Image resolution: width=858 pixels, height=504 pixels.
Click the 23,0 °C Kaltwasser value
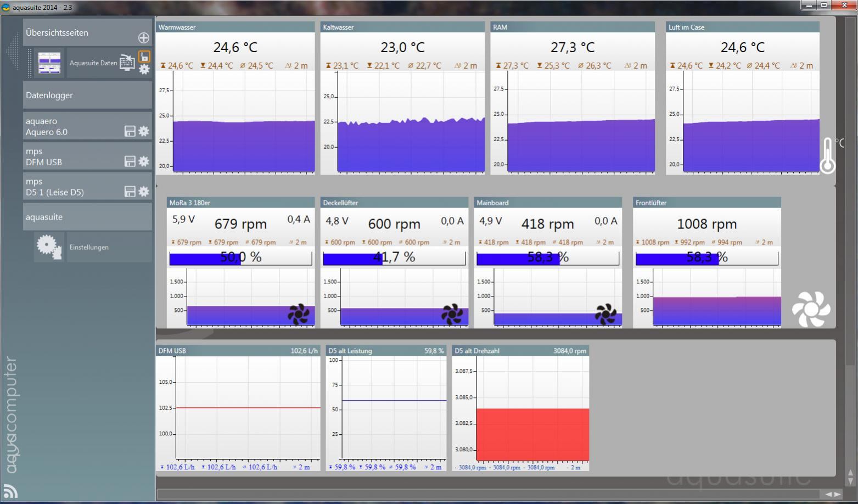pos(402,47)
